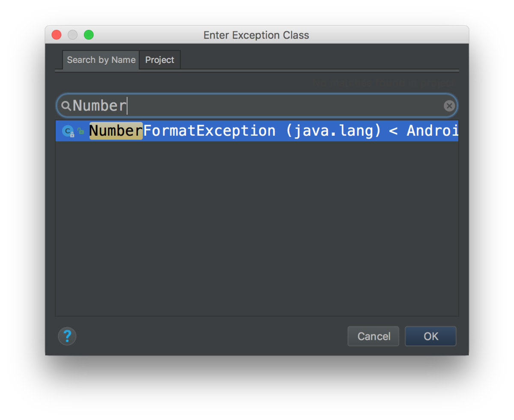
Task: Click the highlighted Number match text
Action: tap(116, 131)
